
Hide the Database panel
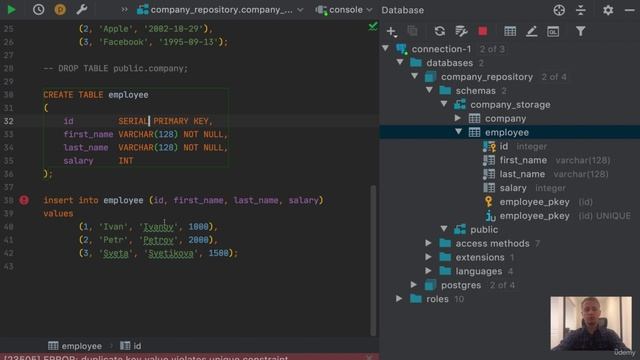[x=629, y=10]
